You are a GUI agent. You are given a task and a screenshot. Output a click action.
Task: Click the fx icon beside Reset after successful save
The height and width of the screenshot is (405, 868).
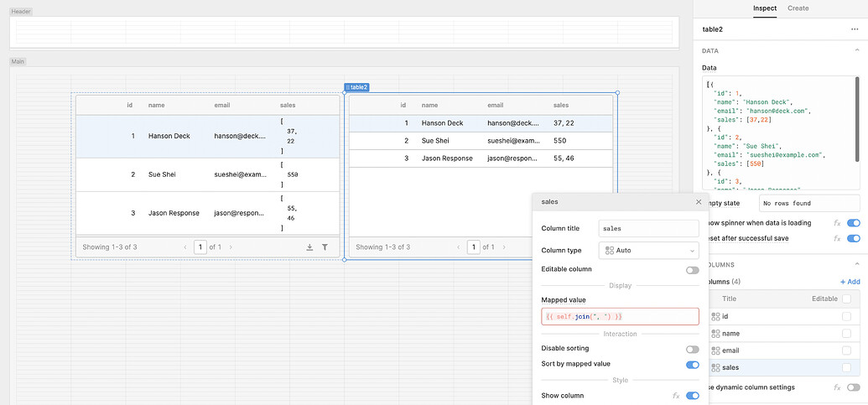coord(837,238)
